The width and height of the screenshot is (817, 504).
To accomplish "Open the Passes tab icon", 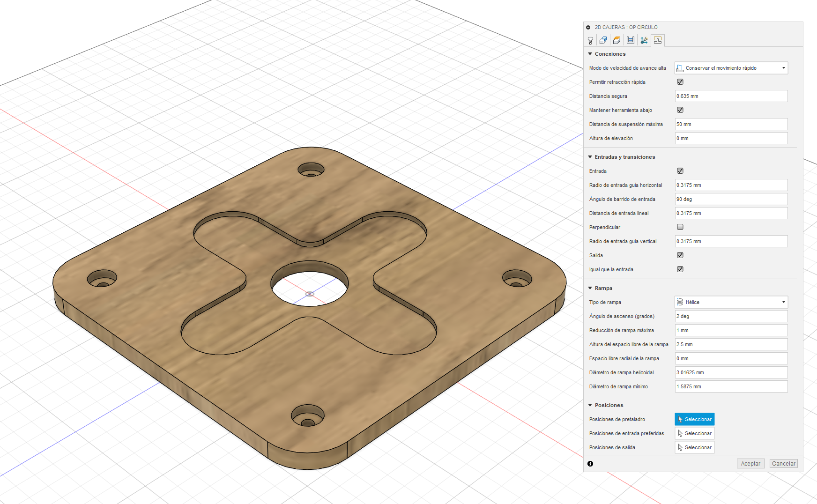I will (x=631, y=40).
